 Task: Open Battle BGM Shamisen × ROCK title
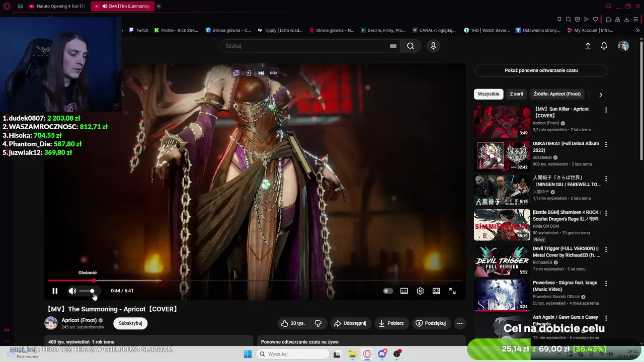[x=567, y=216]
